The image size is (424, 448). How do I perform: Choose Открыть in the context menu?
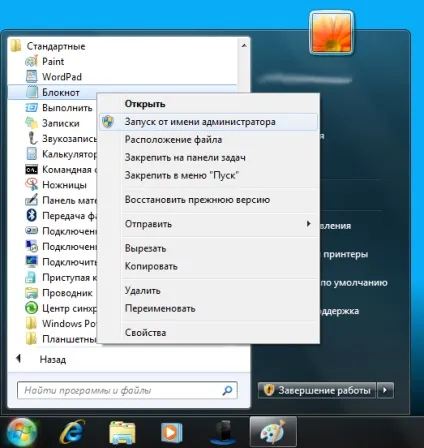pyautogui.click(x=145, y=104)
